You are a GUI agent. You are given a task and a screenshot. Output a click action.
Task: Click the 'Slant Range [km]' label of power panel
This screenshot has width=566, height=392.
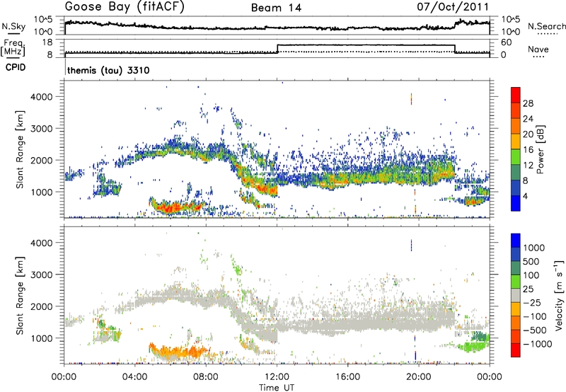click(21, 149)
